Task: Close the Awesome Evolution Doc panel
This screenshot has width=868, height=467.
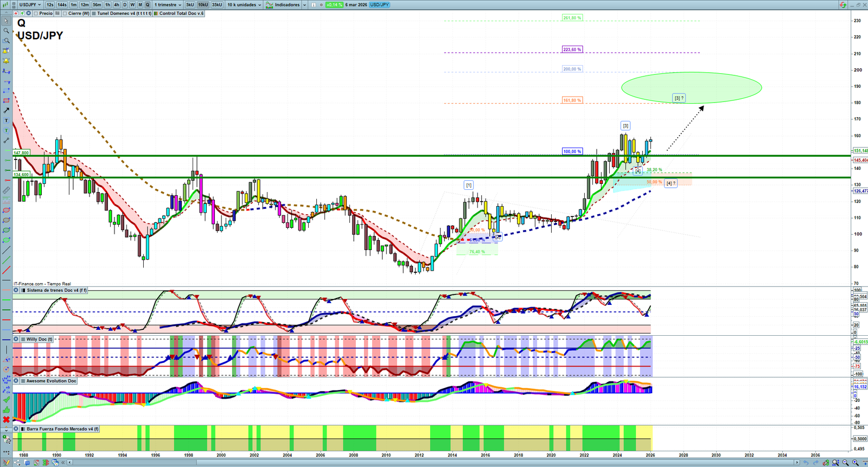Action: pyautogui.click(x=16, y=381)
